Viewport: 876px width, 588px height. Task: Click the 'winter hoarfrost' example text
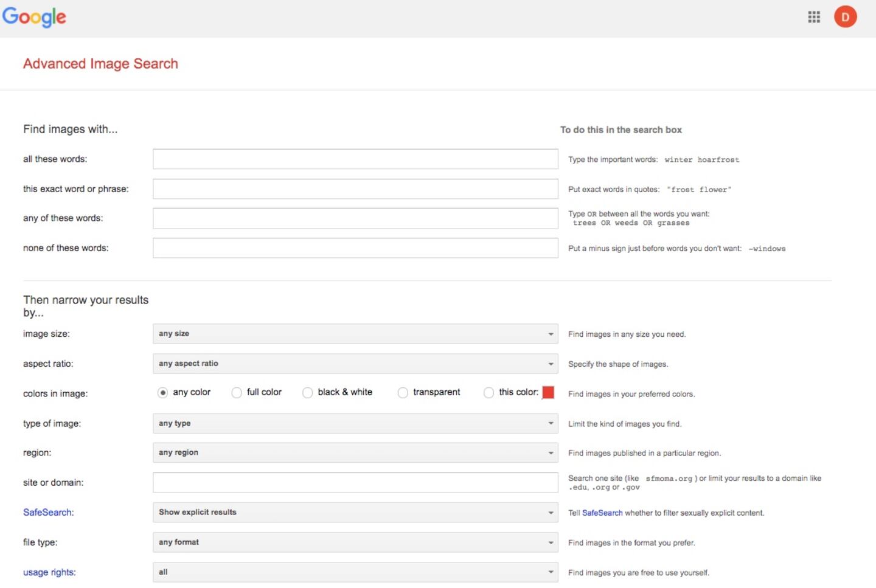click(702, 160)
